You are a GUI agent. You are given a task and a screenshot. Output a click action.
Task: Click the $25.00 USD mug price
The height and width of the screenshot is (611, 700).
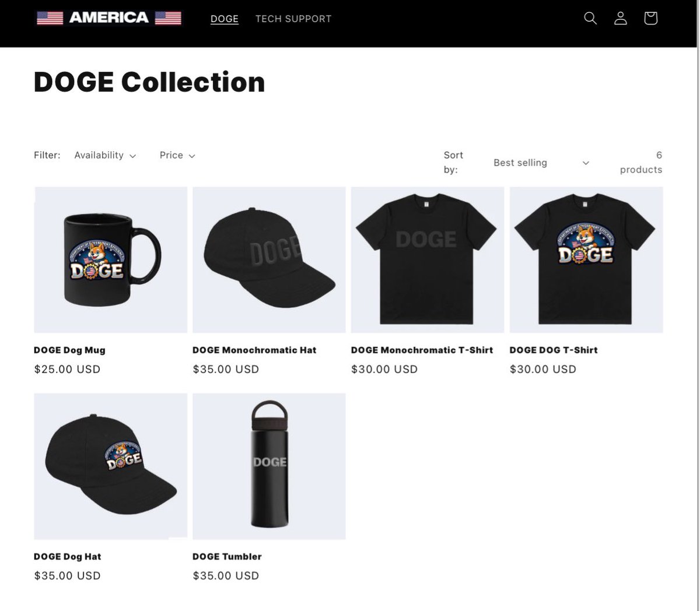pyautogui.click(x=67, y=369)
